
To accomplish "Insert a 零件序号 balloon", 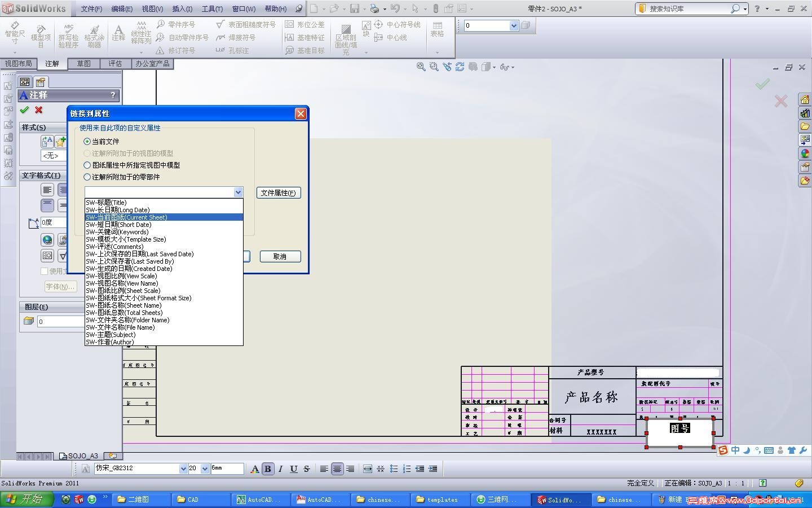I will tap(176, 24).
